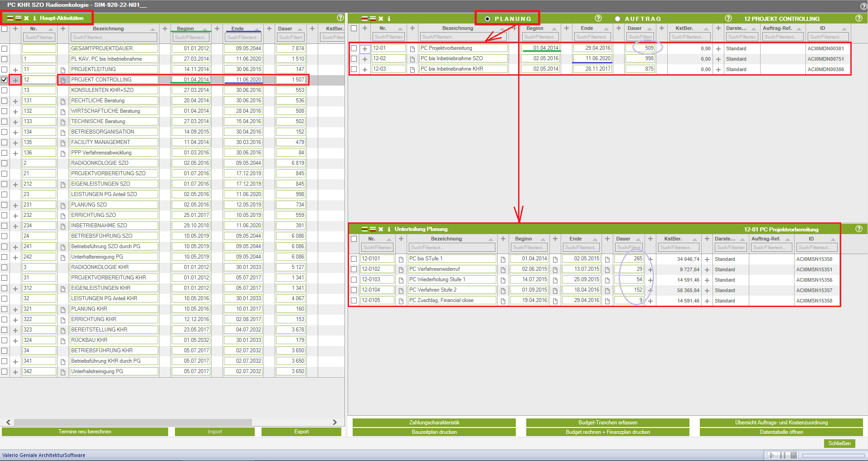Image resolution: width=868 pixels, height=461 pixels.
Task: Click document icon for 12-01 PC Projektvorbereitung
Action: pyautogui.click(x=412, y=48)
